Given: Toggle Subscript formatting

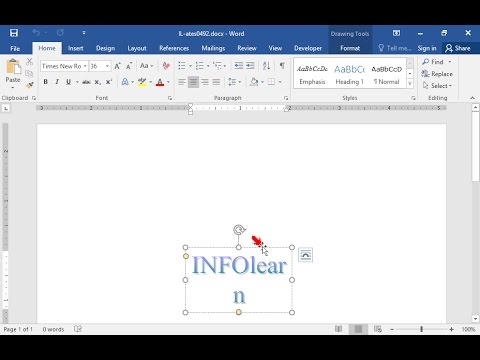Looking at the screenshot, I should 97,82.
